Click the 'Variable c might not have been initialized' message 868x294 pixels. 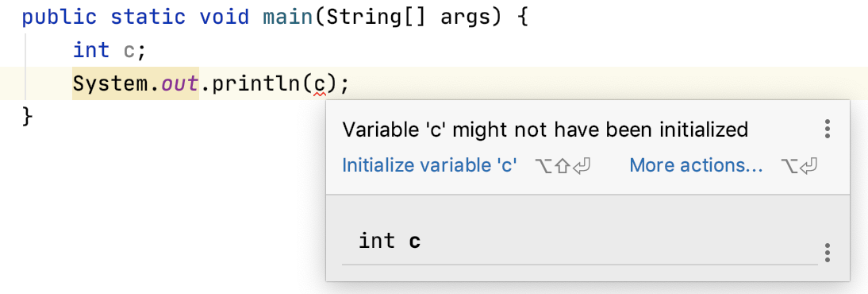pyautogui.click(x=545, y=130)
